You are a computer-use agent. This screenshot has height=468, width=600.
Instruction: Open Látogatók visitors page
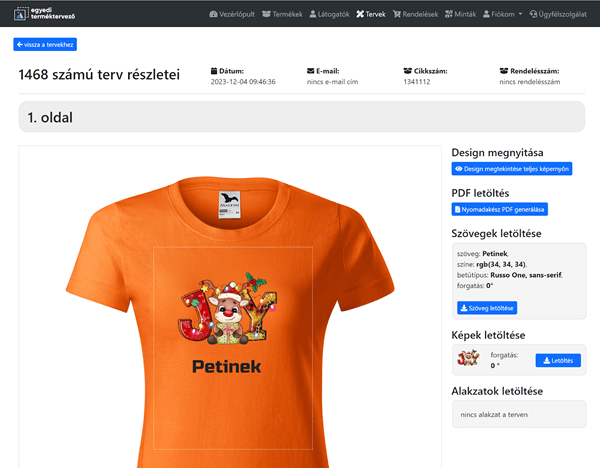click(329, 14)
